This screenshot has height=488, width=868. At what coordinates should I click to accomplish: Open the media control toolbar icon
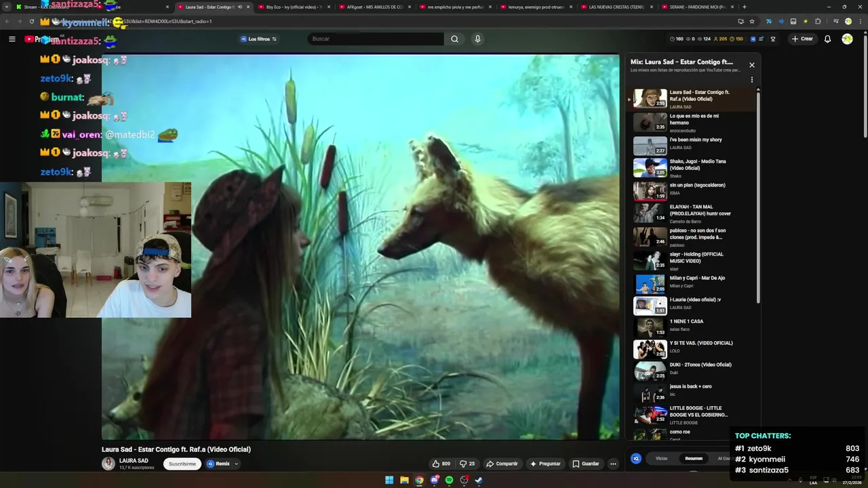[835, 21]
